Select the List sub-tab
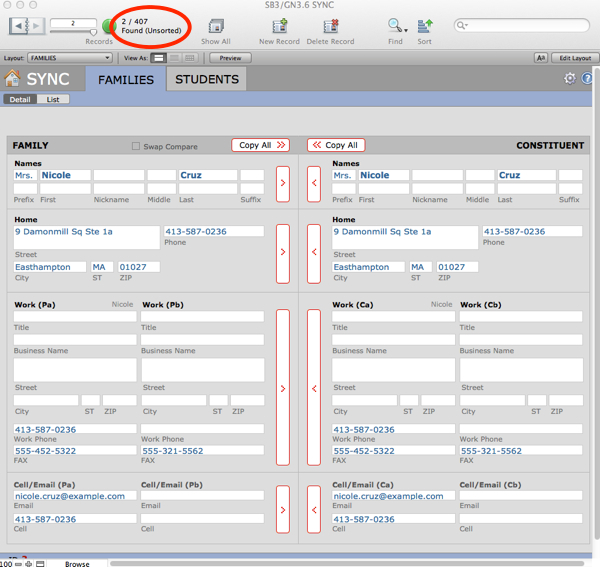Viewport: 600px width, 567px height. [x=53, y=100]
